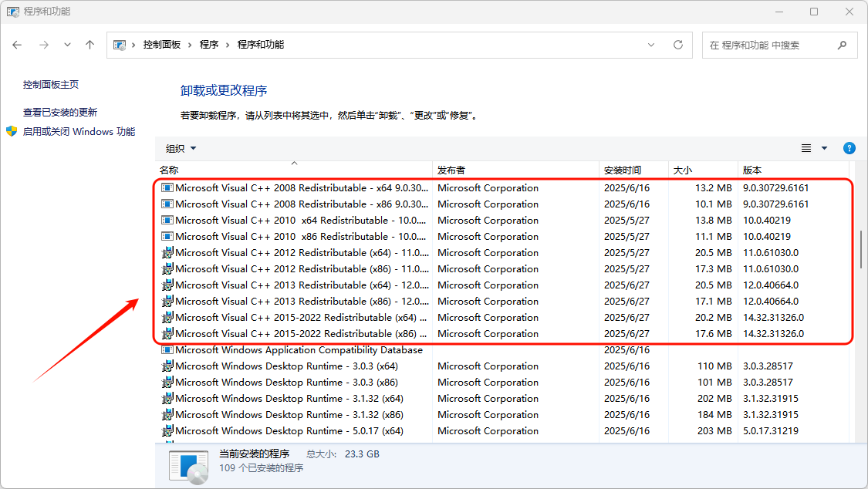This screenshot has width=868, height=489.
Task: Click the vertical scrollbar thumb of list
Action: 861,249
